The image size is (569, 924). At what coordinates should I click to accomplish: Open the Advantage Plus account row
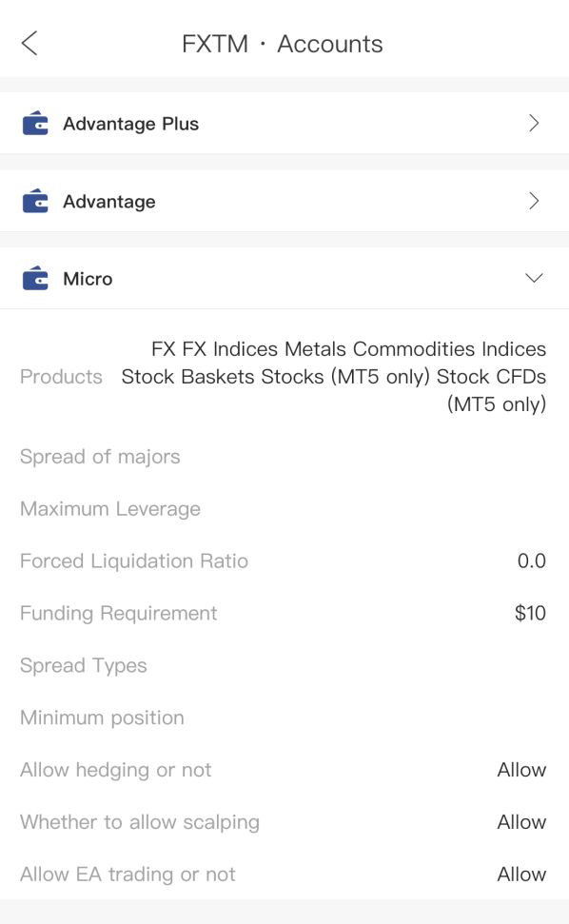point(284,123)
